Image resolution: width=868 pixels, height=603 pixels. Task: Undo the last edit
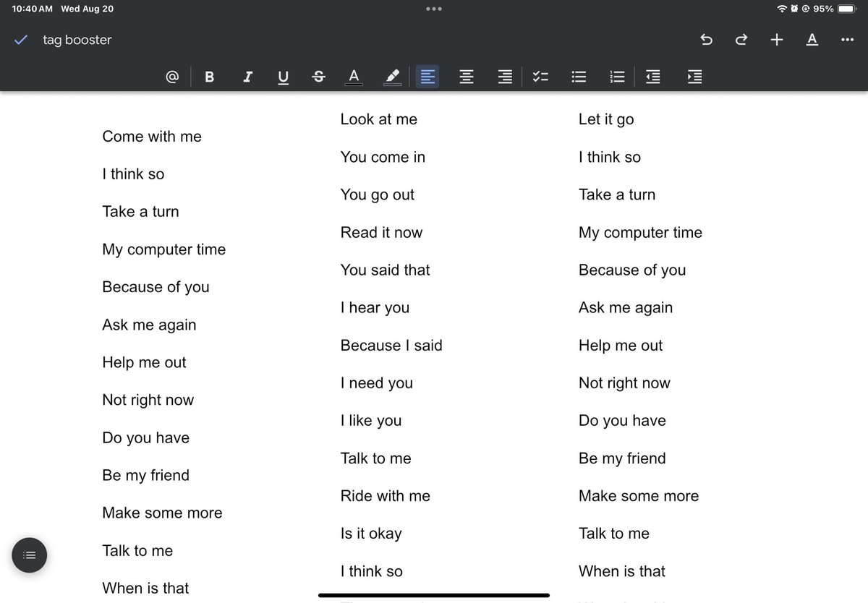[x=707, y=40]
